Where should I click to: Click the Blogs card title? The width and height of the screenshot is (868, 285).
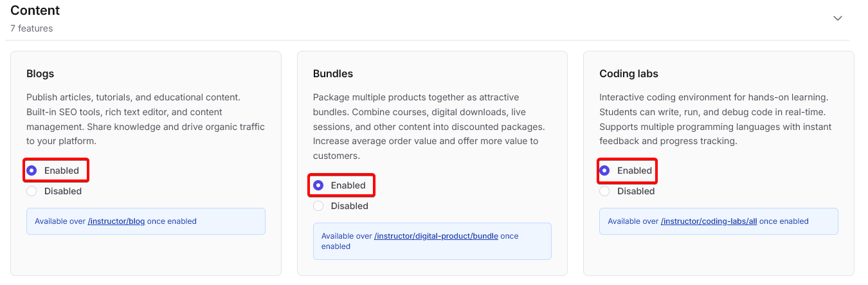(40, 73)
